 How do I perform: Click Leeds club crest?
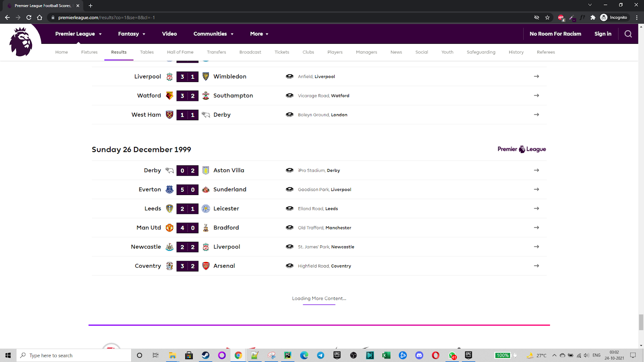pos(169,209)
